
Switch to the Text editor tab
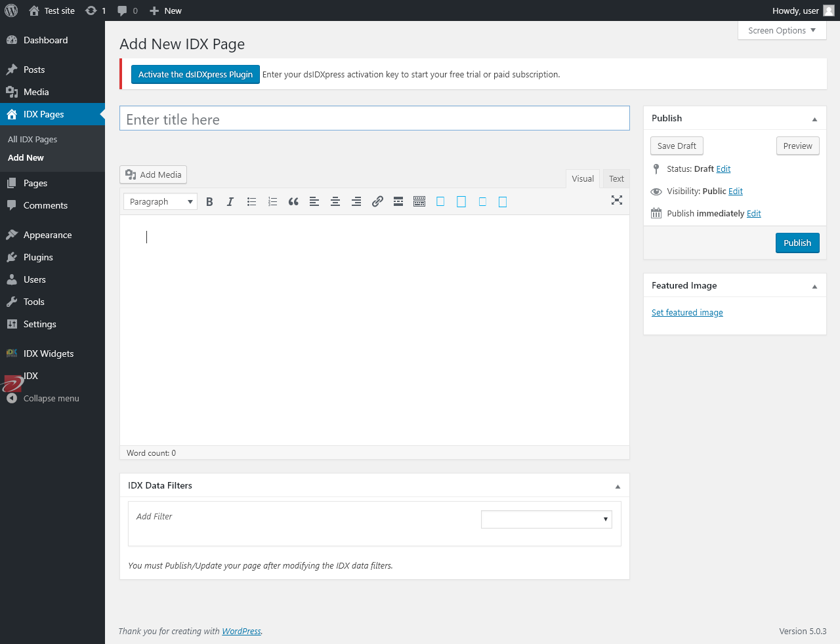pos(616,178)
